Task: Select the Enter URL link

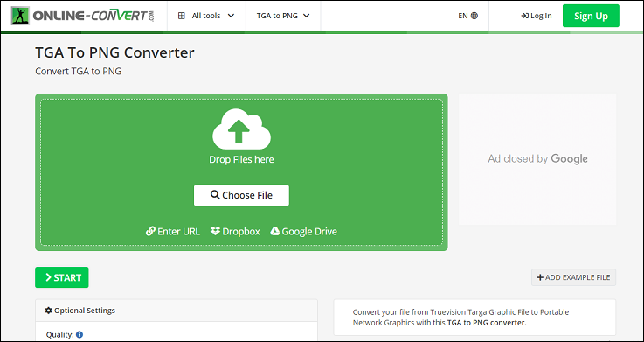Action: tap(173, 232)
